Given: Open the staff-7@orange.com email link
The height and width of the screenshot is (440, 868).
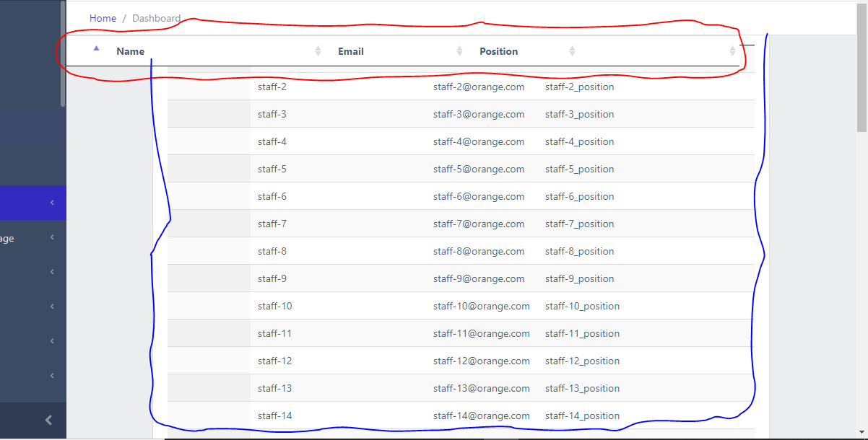Looking at the screenshot, I should 479,224.
